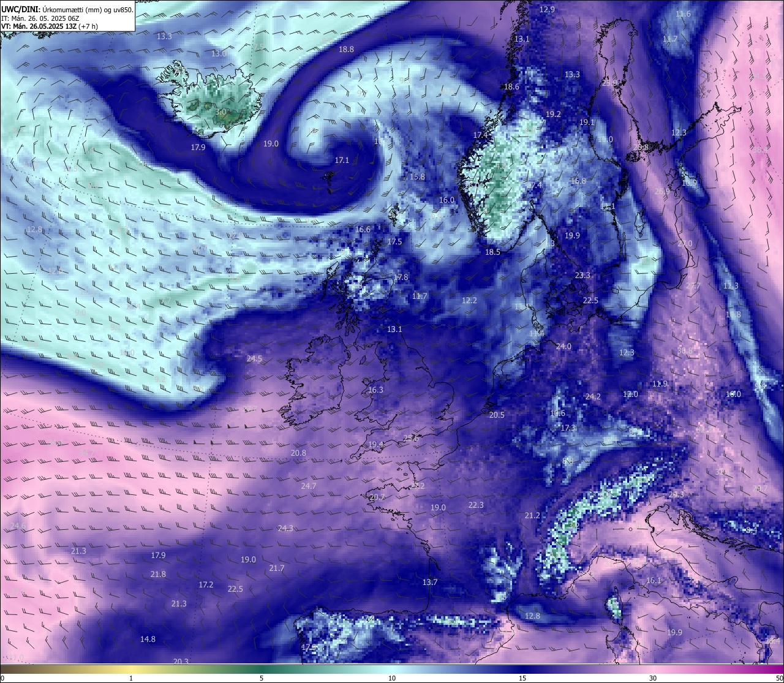Click the 16.6 value near the Hebrides
Image resolution: width=784 pixels, height=683 pixels.
(x=363, y=230)
